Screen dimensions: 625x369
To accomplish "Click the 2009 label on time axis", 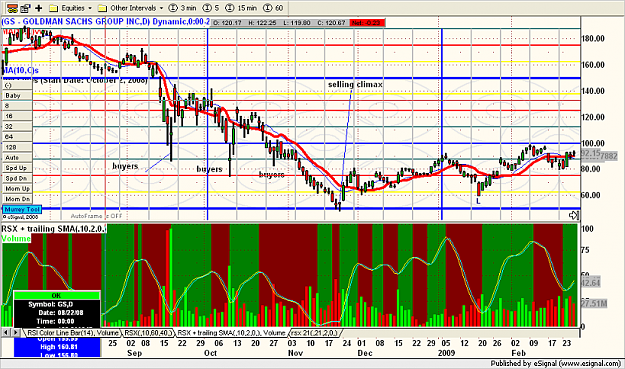I will tap(446, 353).
